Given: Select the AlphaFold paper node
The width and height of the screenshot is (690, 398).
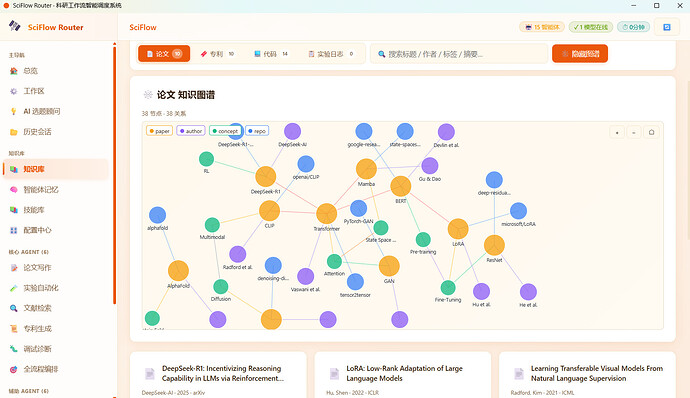Looking at the screenshot, I should pyautogui.click(x=178, y=271).
